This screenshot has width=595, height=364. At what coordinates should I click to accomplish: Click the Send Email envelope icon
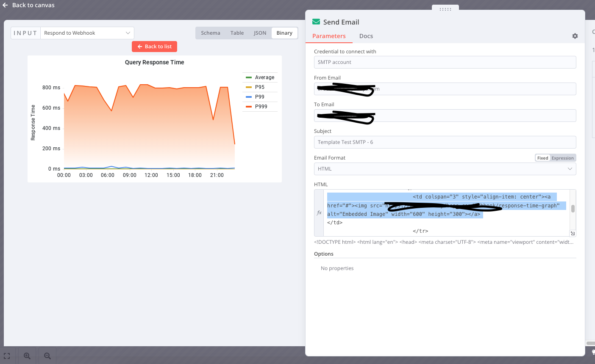click(x=316, y=22)
